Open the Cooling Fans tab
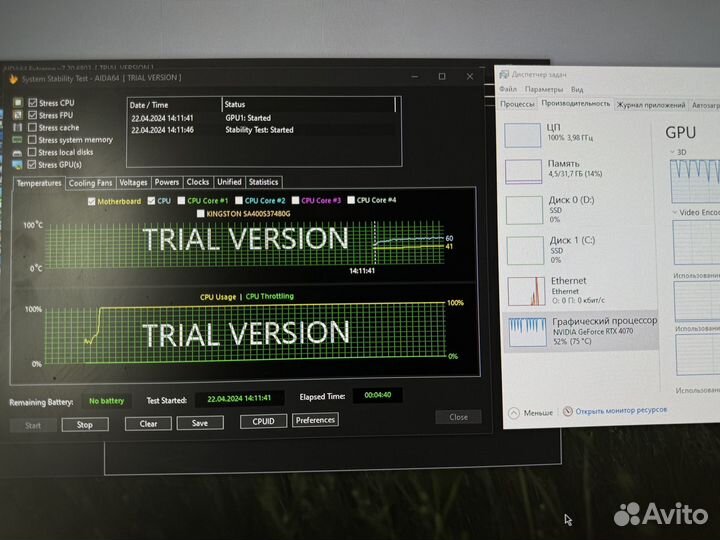Viewport: 720px width, 540px height. (90, 183)
